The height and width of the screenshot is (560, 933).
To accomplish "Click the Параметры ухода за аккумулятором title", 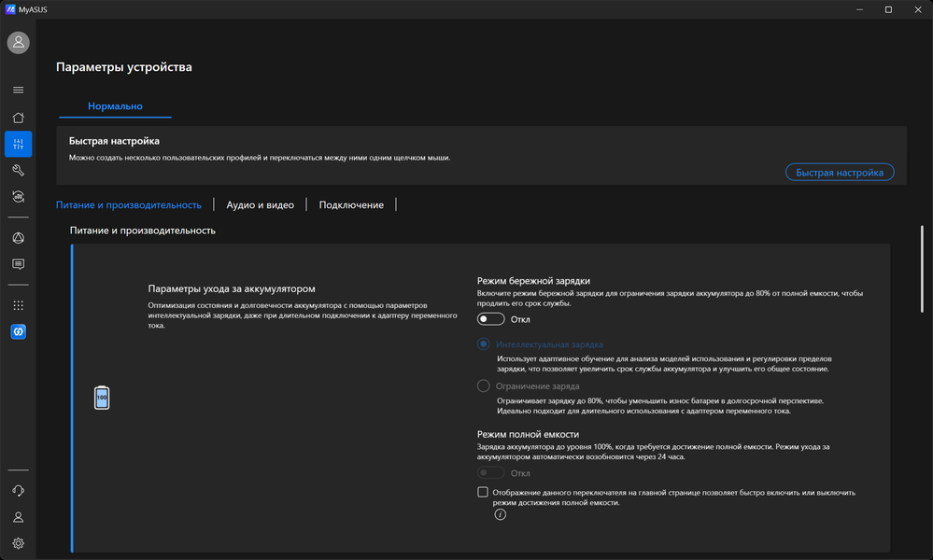I will (x=232, y=288).
